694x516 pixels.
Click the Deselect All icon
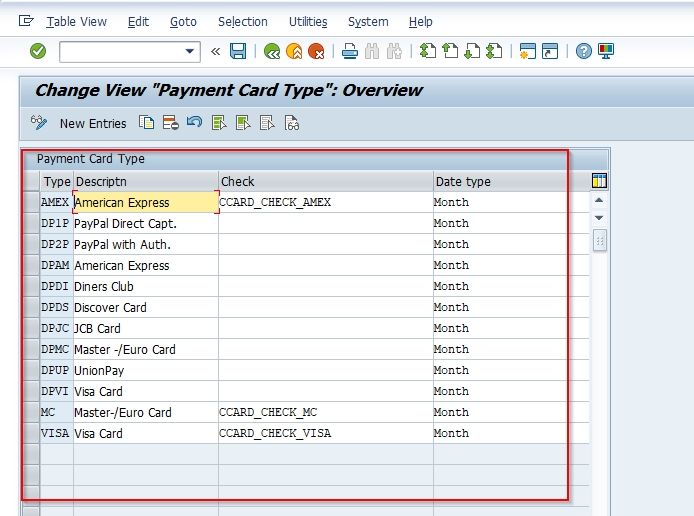point(267,123)
